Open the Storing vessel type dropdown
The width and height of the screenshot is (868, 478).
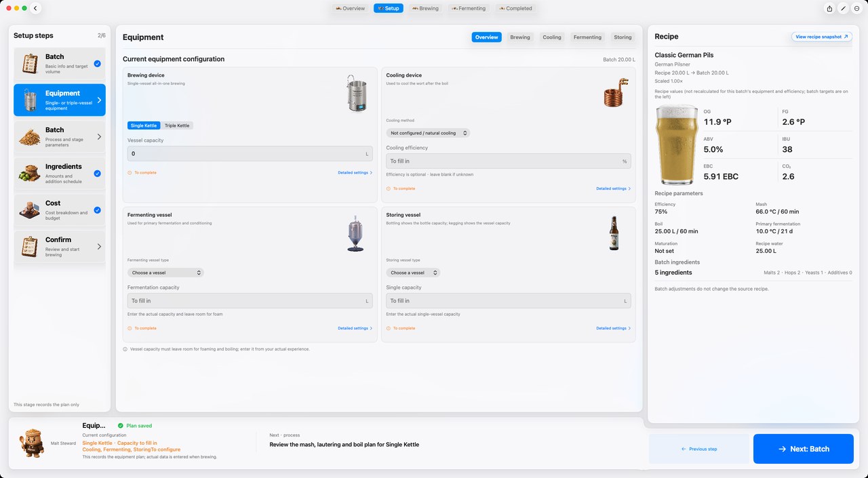tap(413, 273)
